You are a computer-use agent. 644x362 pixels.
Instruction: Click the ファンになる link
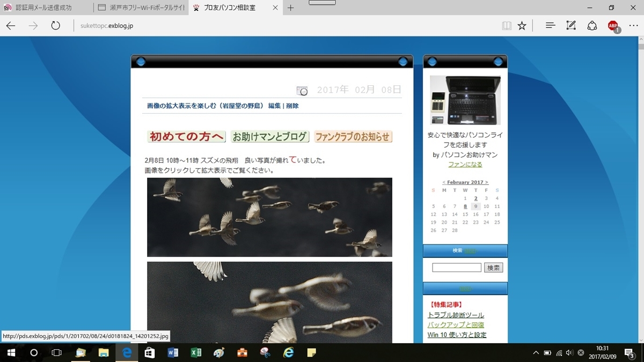[465, 165]
